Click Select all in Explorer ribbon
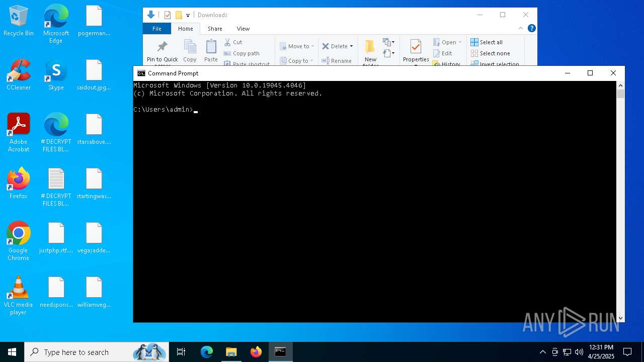Screen dimensions: 644x362 pyautogui.click(x=487, y=42)
